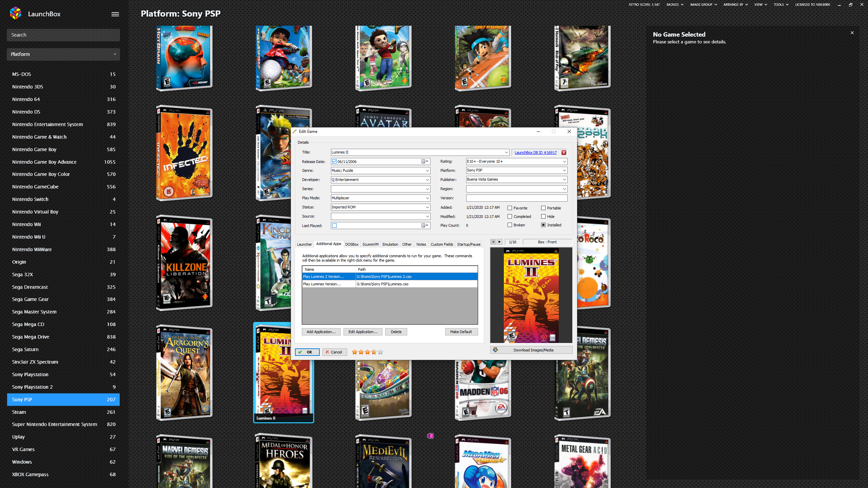868x488 pixels.
Task: Open the Release Date calendar picker
Action: (x=425, y=162)
